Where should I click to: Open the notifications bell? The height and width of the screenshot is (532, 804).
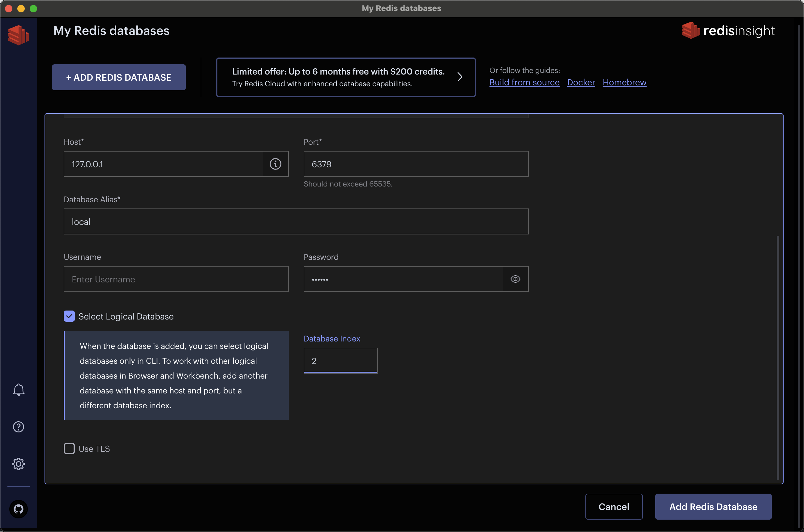click(x=19, y=389)
